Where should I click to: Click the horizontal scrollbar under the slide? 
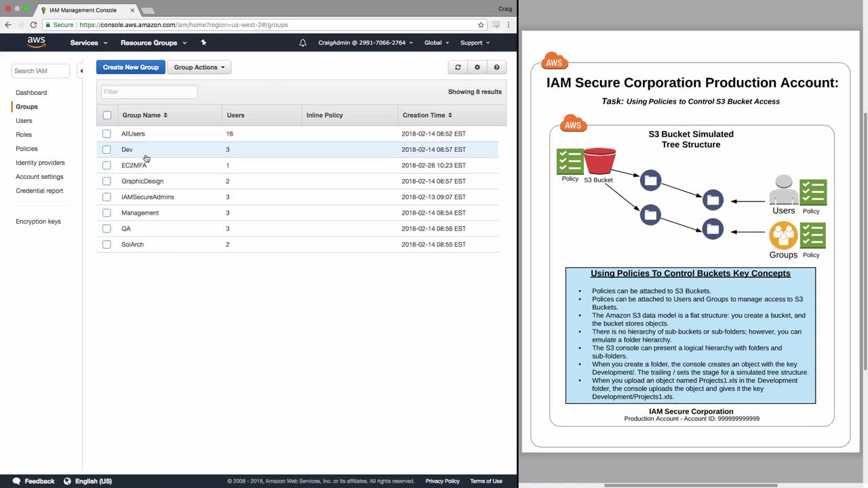[x=690, y=485]
